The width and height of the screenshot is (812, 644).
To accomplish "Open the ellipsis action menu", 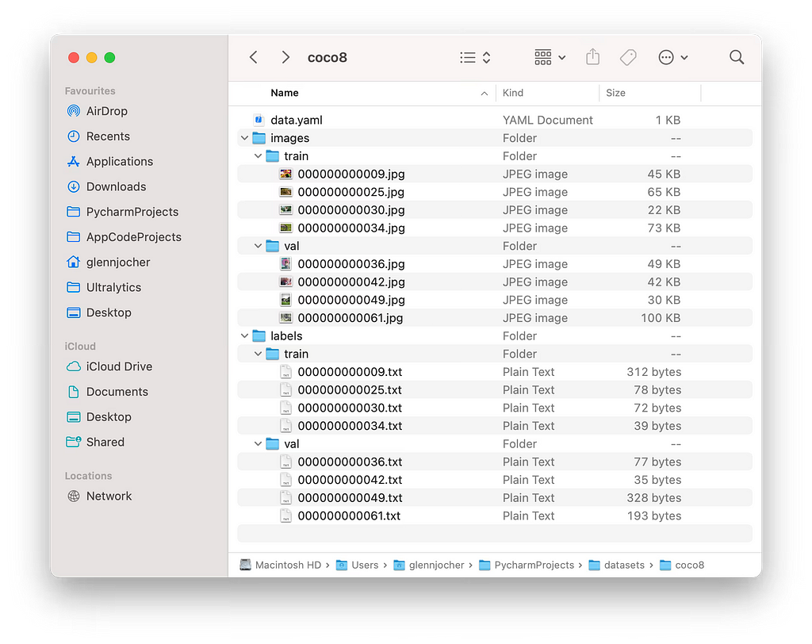I will tap(672, 57).
